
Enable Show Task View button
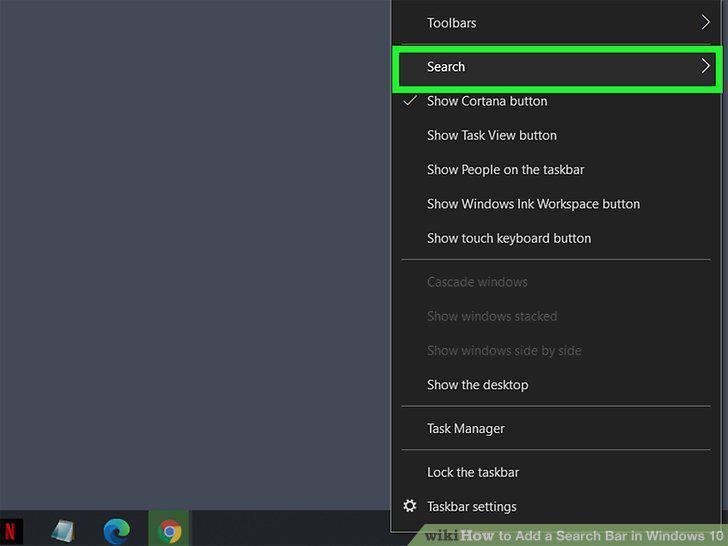[x=556, y=135]
